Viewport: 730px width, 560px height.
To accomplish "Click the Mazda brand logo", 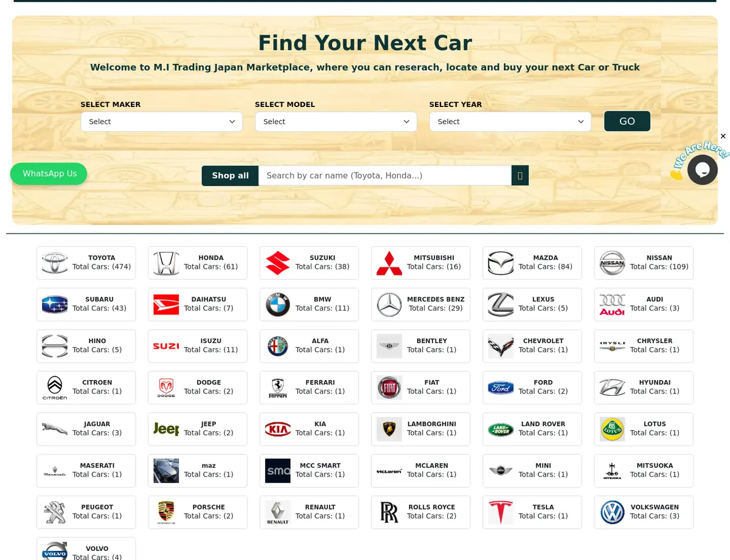I will [x=501, y=263].
